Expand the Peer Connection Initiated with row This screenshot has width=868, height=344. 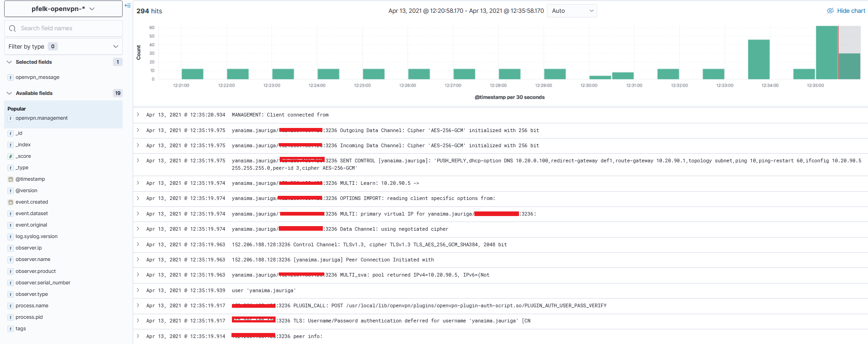(138, 260)
